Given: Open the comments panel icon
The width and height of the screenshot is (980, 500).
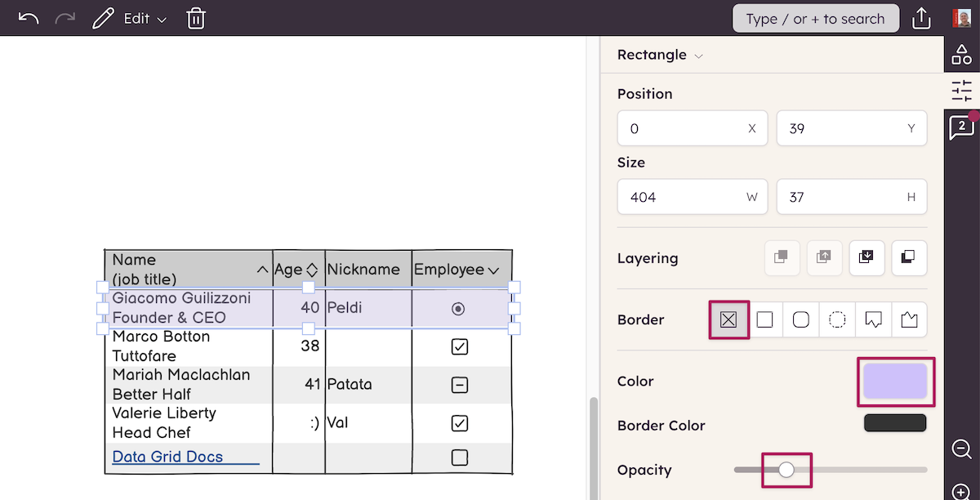Looking at the screenshot, I should (961, 127).
